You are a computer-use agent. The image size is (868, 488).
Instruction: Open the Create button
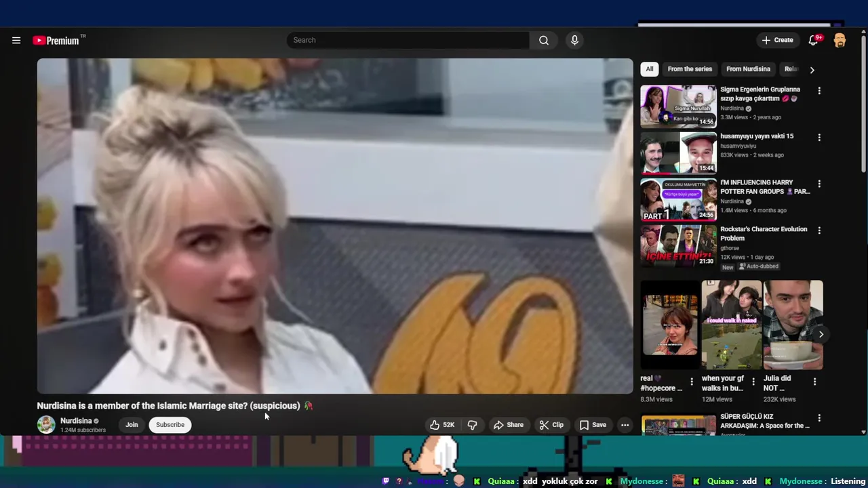click(777, 40)
